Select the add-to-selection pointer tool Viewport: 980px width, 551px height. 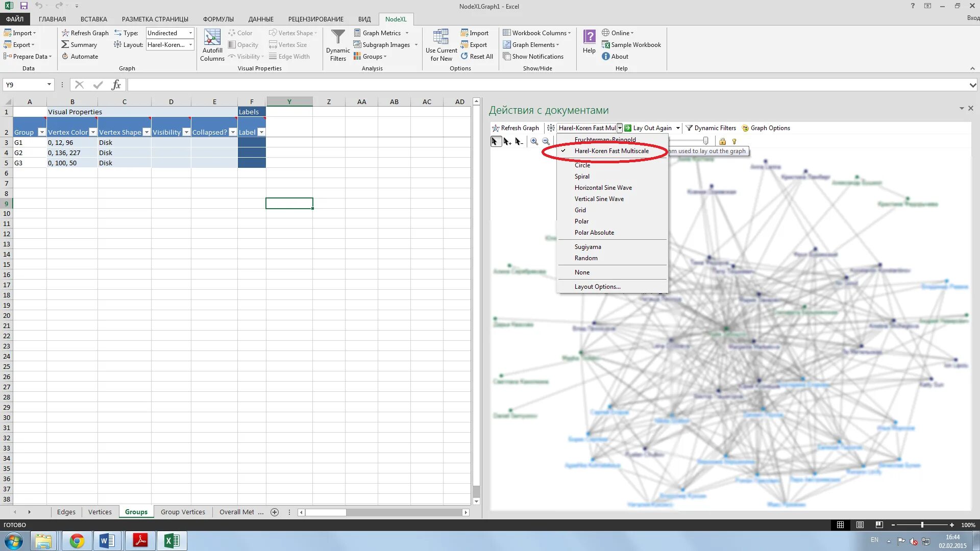(x=507, y=141)
